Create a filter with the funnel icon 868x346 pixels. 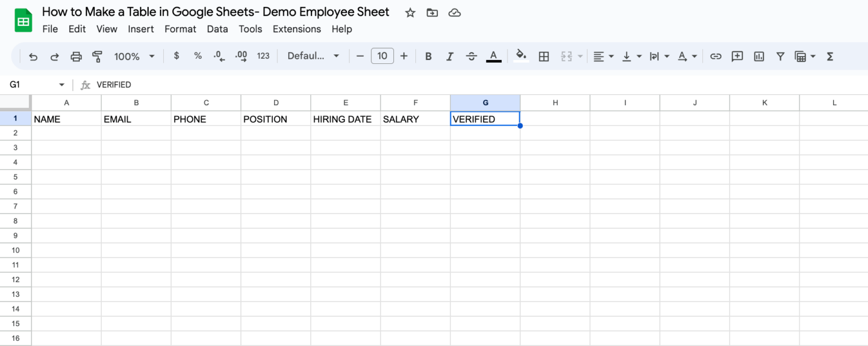780,56
